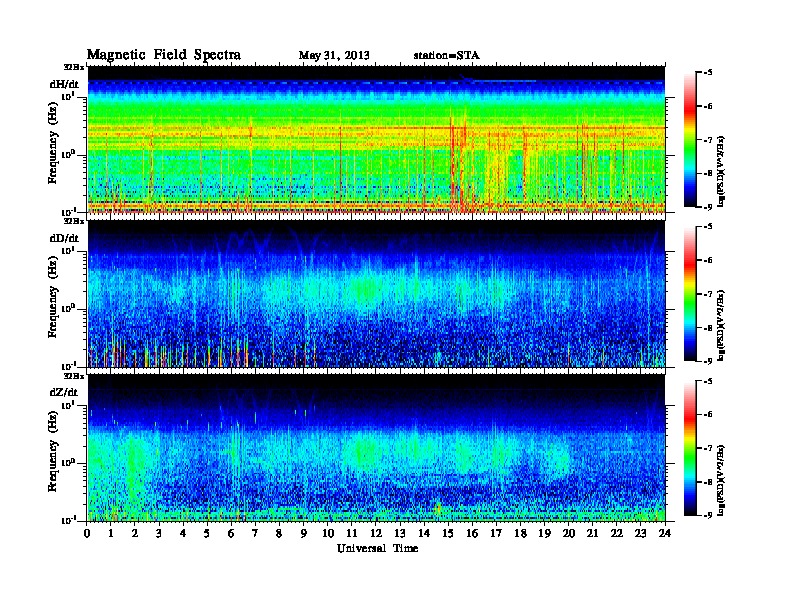Click the -8 tick on dZ/dt color bar

(x=708, y=482)
